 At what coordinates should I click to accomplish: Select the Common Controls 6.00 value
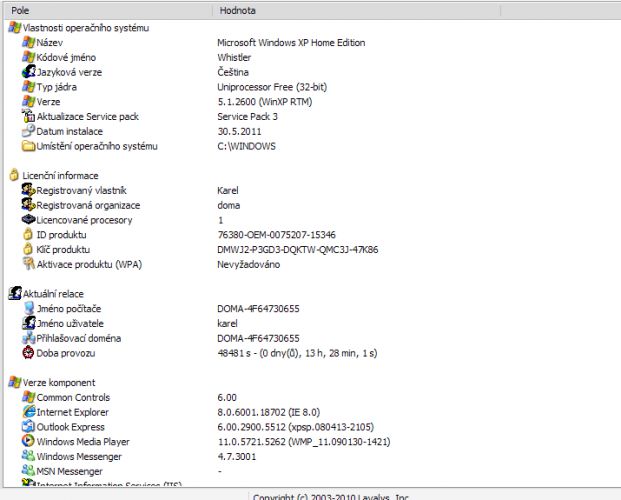(227, 397)
